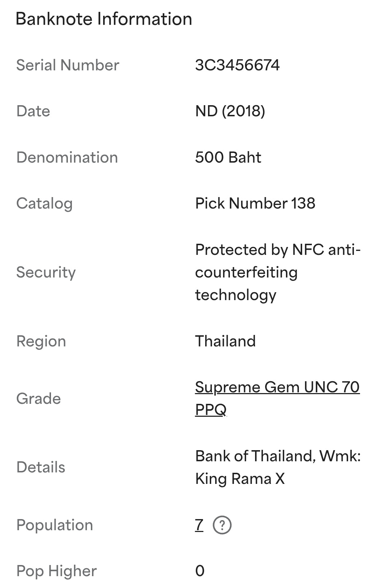This screenshot has width=388, height=588.
Task: Click the Banknote Information heading
Action: (x=104, y=19)
